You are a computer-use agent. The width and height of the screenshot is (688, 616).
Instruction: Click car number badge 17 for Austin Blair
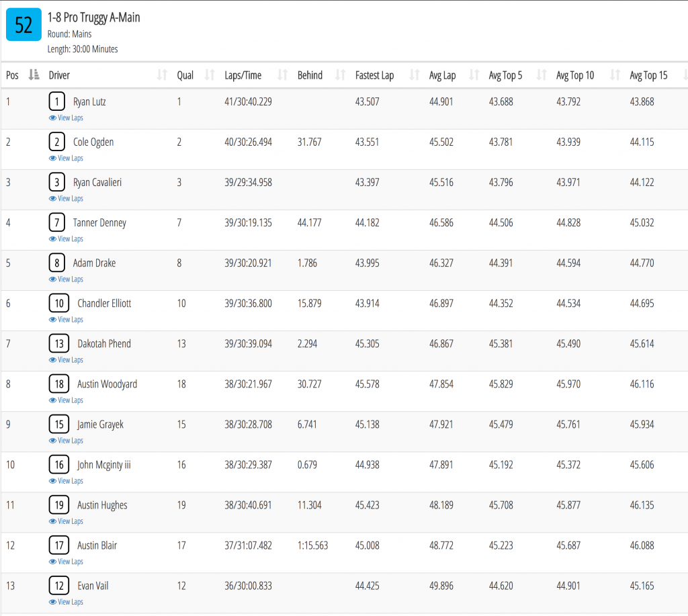[x=59, y=545]
